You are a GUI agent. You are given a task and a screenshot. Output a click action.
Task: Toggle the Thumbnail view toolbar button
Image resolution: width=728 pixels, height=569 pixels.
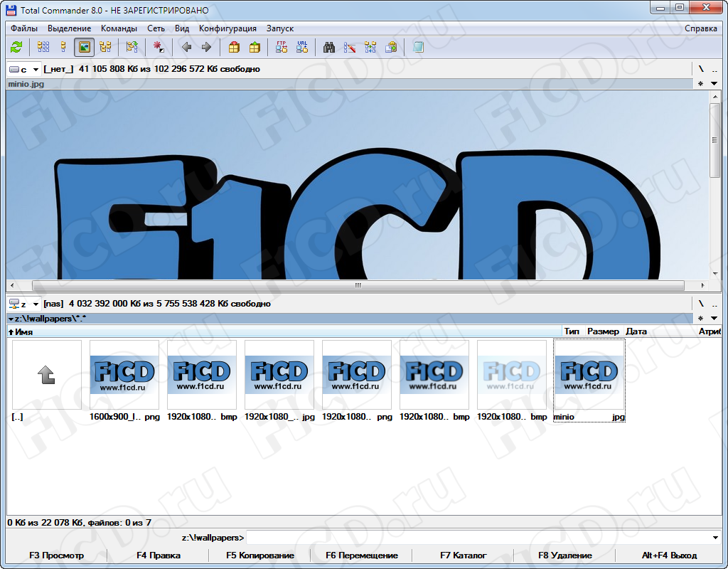point(84,47)
